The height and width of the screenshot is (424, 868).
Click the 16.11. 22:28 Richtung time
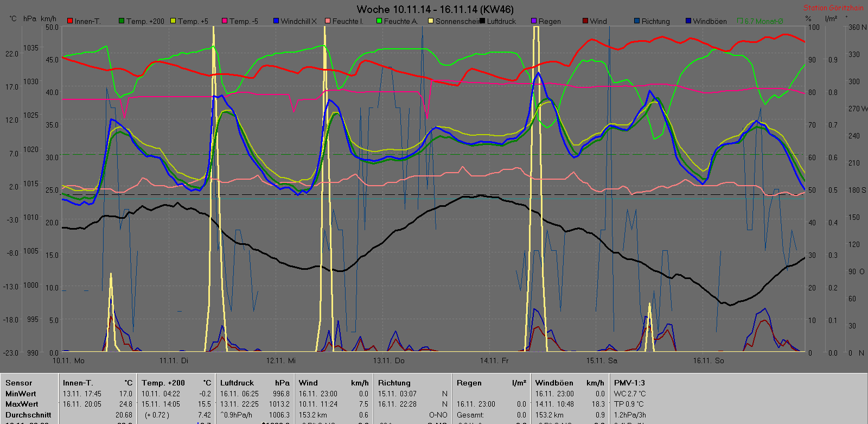pos(397,404)
